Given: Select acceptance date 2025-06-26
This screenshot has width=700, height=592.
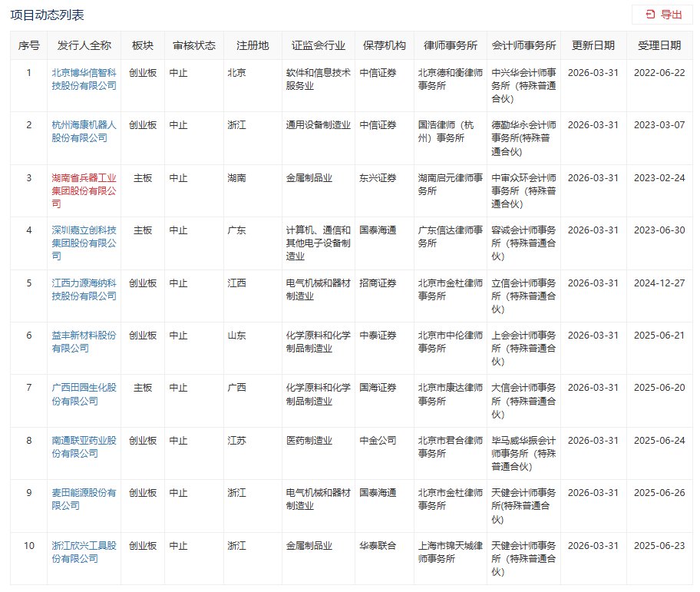Looking at the screenshot, I should pos(659,493).
